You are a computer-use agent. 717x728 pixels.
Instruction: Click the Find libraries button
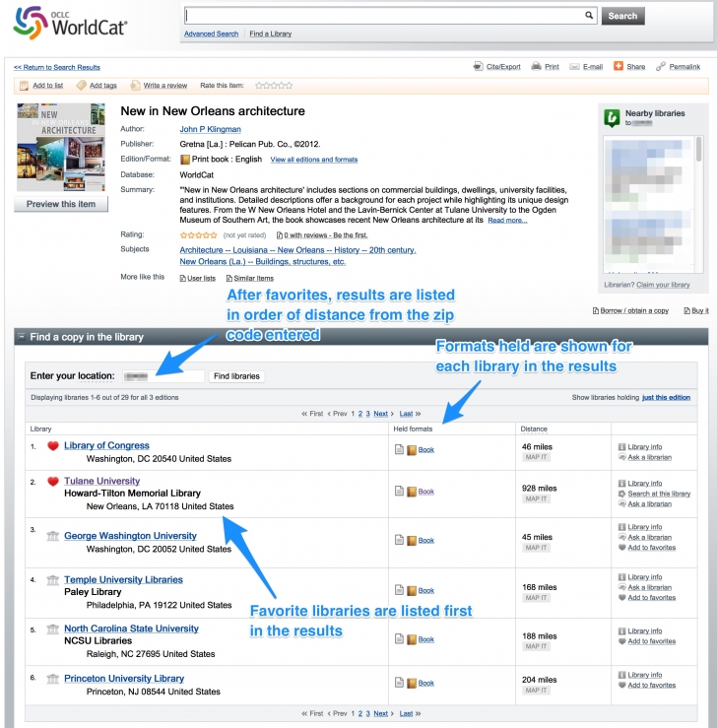pos(236,376)
